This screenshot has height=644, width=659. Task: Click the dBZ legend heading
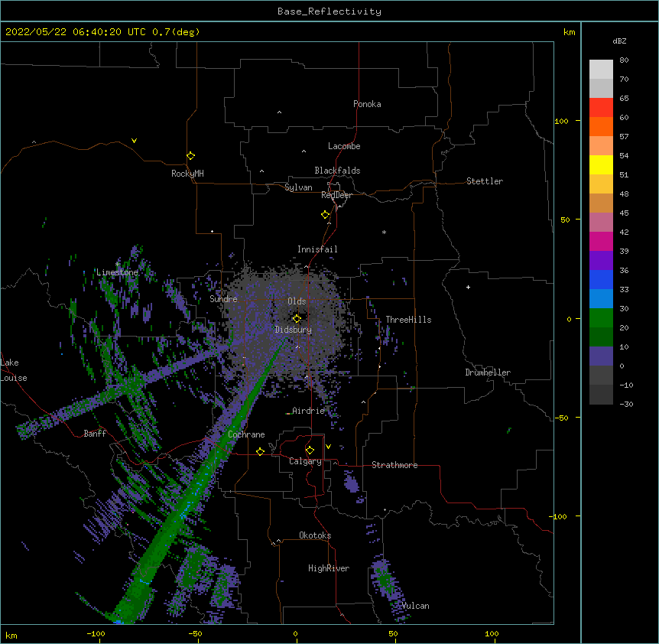click(x=619, y=41)
